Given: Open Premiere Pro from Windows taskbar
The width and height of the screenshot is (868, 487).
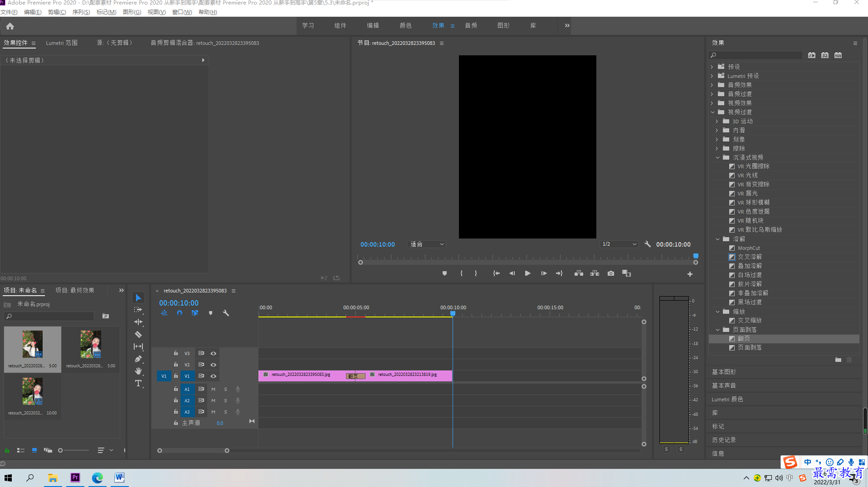Looking at the screenshot, I should (75, 478).
